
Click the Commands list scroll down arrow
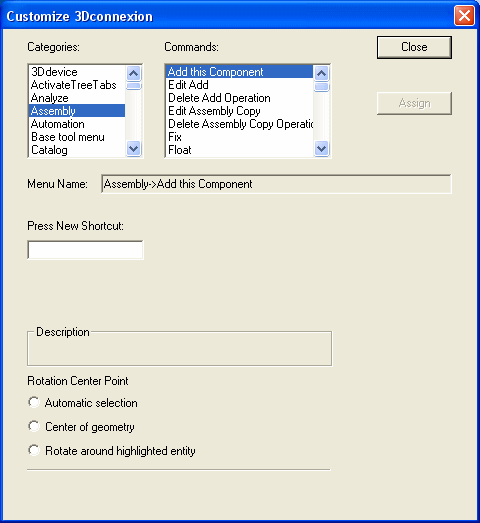pos(322,148)
